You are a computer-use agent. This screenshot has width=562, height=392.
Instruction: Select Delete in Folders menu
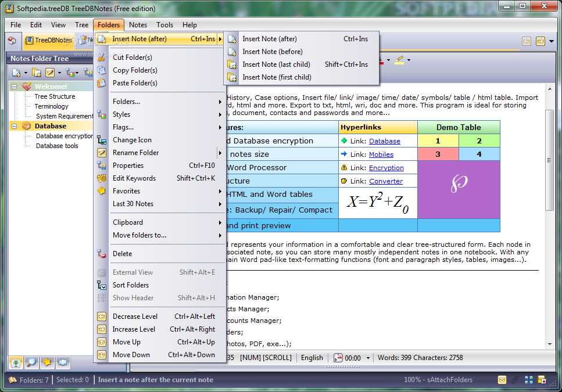point(159,254)
